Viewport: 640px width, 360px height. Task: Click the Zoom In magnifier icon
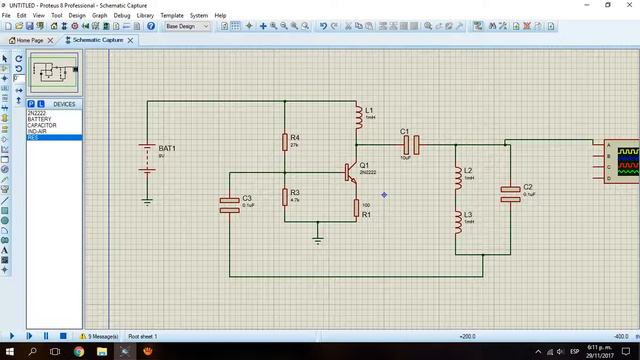tap(273, 26)
